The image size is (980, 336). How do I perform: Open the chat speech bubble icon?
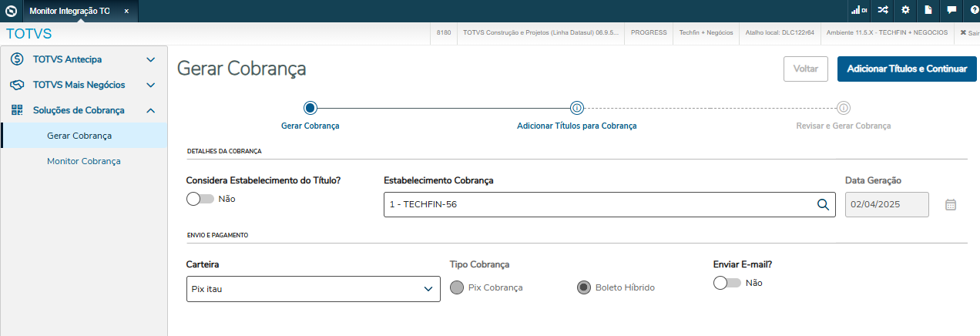pos(951,11)
